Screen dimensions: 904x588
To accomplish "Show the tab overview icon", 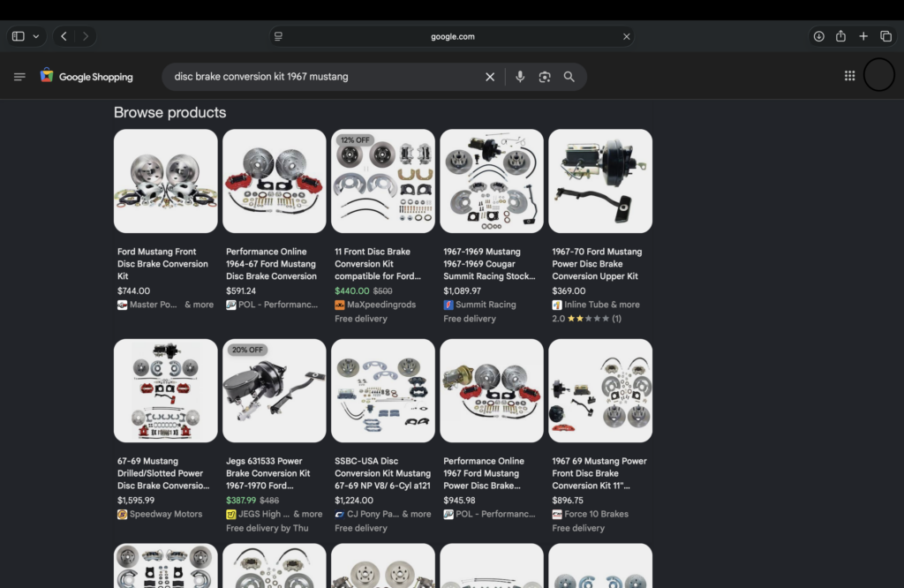I will pyautogui.click(x=886, y=36).
